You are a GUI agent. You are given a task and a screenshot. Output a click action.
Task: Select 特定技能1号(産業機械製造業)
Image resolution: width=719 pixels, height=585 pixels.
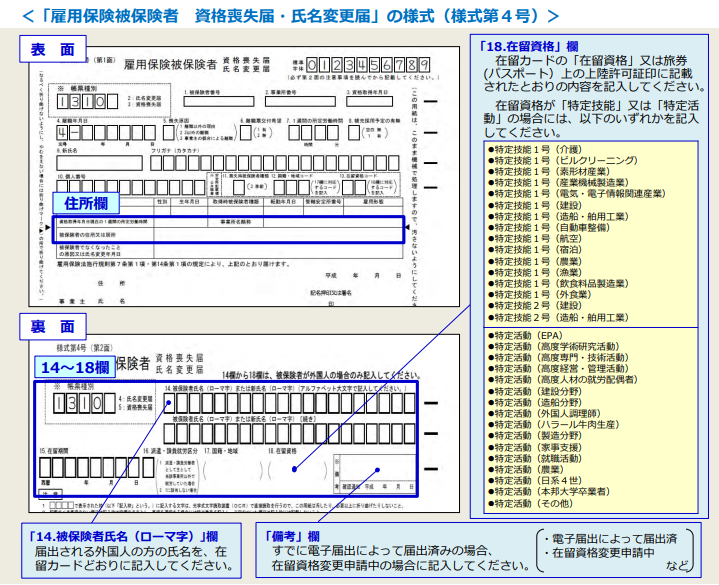(558, 182)
